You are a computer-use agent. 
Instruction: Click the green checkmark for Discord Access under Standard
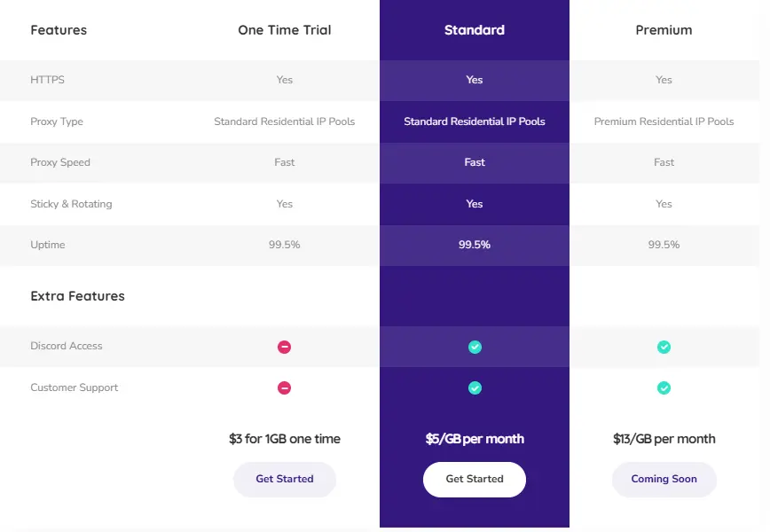pos(474,347)
